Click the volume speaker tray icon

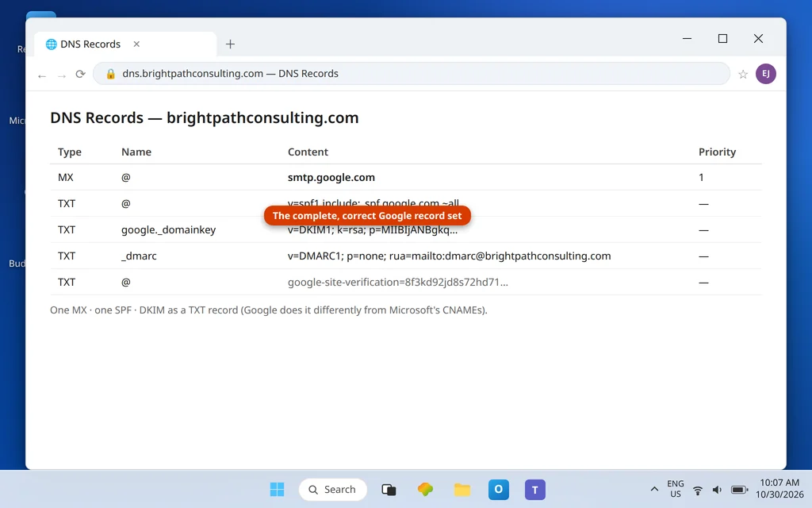717,490
